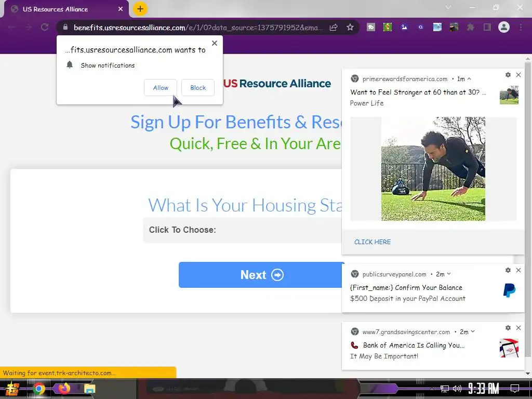The width and height of the screenshot is (532, 399).
Task: Expand the publicsurveypanel.com notification
Action: coord(449,274)
